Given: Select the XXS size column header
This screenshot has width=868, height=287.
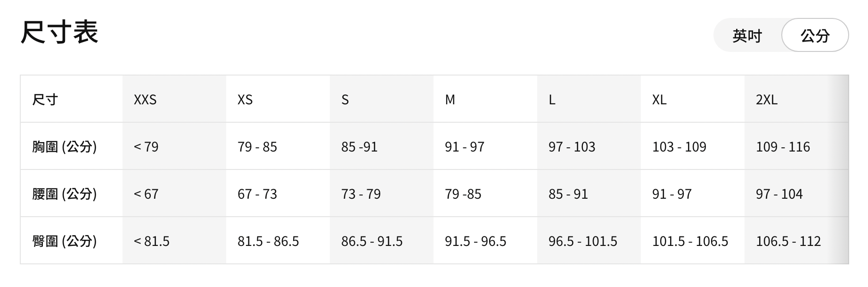Looking at the screenshot, I should (145, 100).
